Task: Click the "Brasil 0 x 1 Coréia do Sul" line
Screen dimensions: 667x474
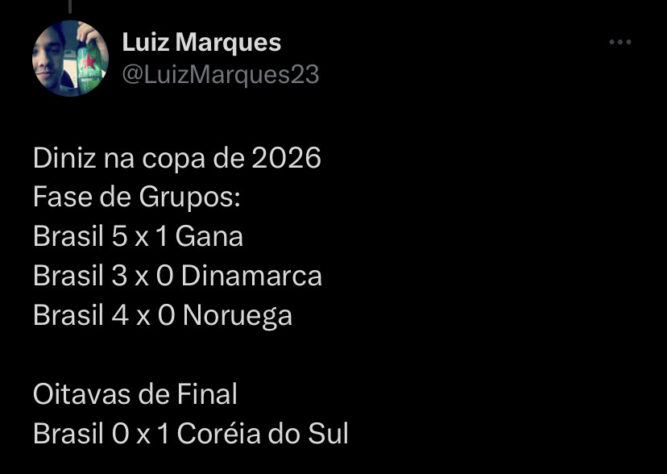Action: pos(191,435)
